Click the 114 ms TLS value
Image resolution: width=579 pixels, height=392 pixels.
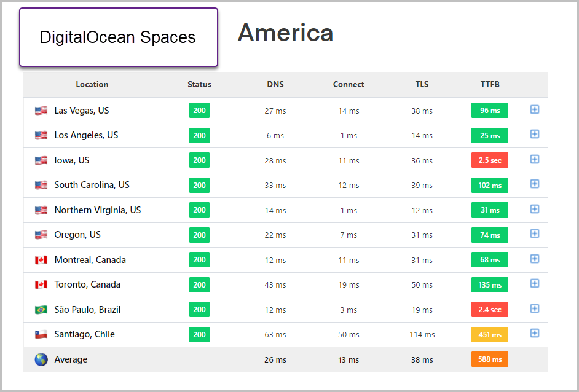tap(422, 335)
